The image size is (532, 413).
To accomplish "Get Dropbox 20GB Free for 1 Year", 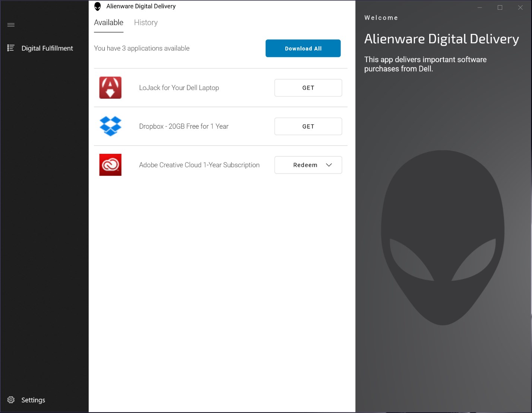I will 308,127.
